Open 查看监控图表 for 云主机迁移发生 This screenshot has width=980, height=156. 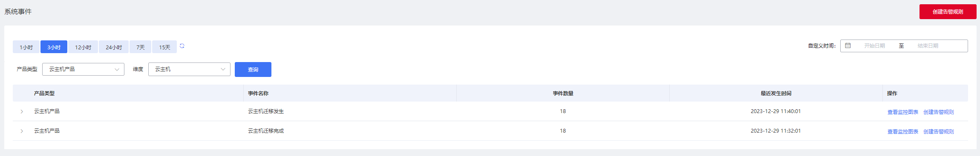(x=902, y=112)
